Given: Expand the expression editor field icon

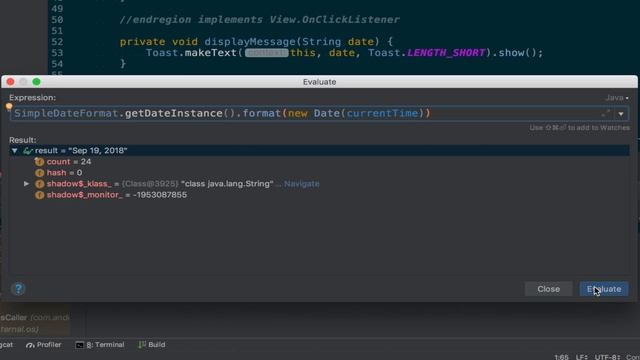Looking at the screenshot, I should (x=606, y=113).
